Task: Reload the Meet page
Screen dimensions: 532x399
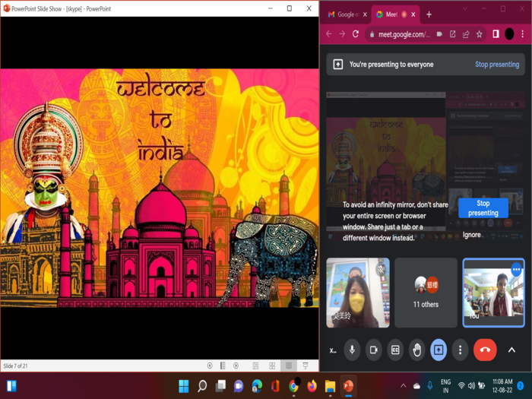Action: point(355,34)
